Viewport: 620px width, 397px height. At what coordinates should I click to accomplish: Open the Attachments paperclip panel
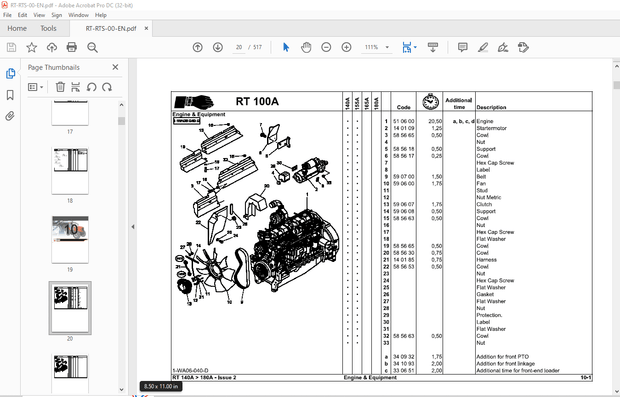pyautogui.click(x=10, y=116)
